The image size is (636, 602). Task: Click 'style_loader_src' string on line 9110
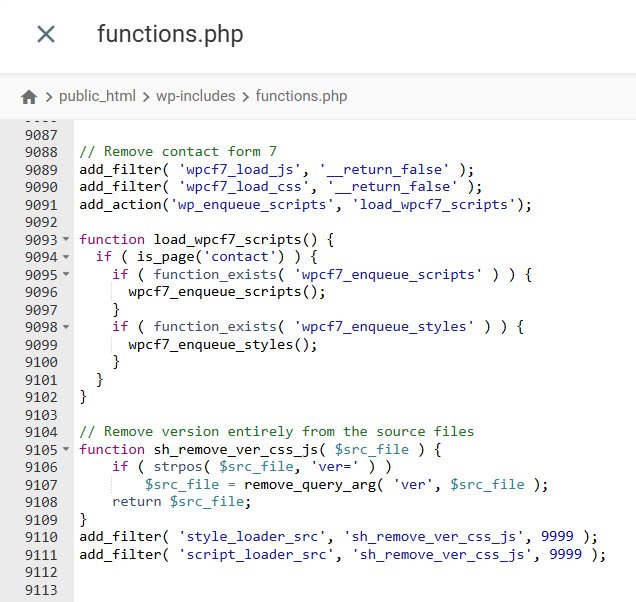click(252, 537)
